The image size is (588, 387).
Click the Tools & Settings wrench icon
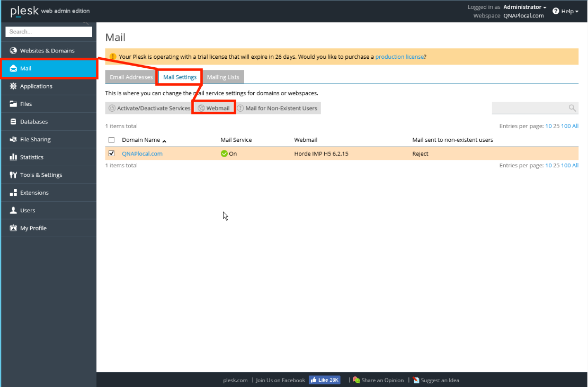click(13, 175)
